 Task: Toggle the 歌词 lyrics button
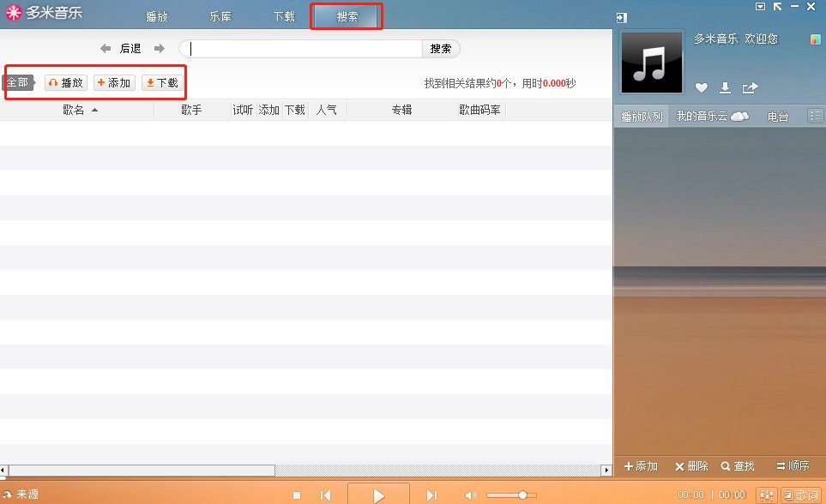[801, 495]
